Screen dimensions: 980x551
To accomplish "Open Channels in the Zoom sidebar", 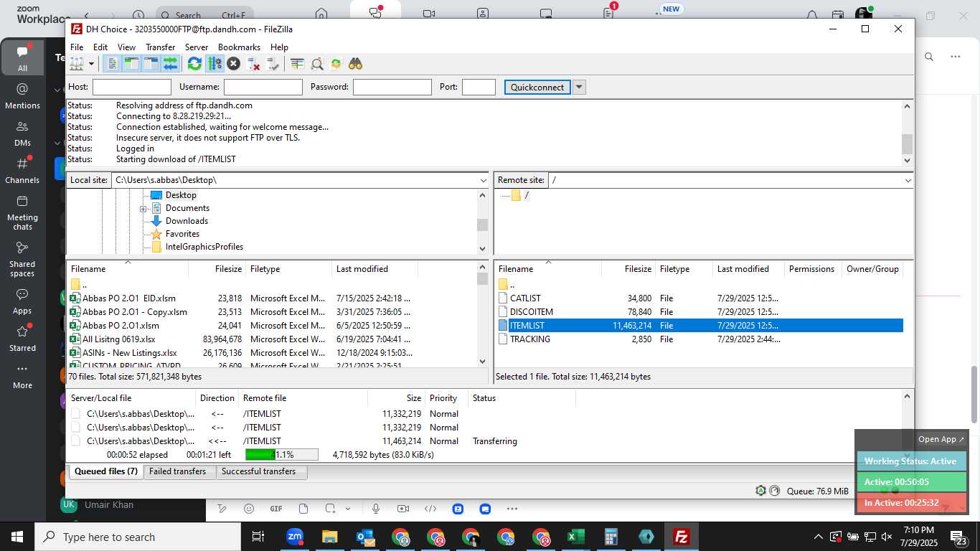I will (22, 171).
